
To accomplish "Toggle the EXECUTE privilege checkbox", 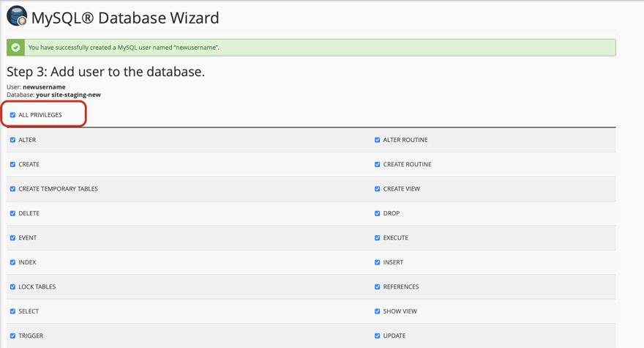I will pyautogui.click(x=377, y=238).
